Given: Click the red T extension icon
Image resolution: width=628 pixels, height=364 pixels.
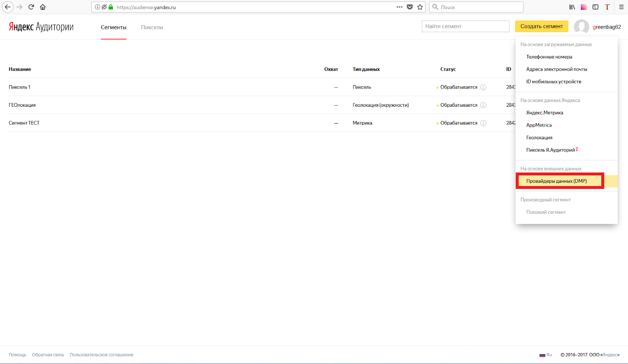Looking at the screenshot, I should click(x=607, y=7).
